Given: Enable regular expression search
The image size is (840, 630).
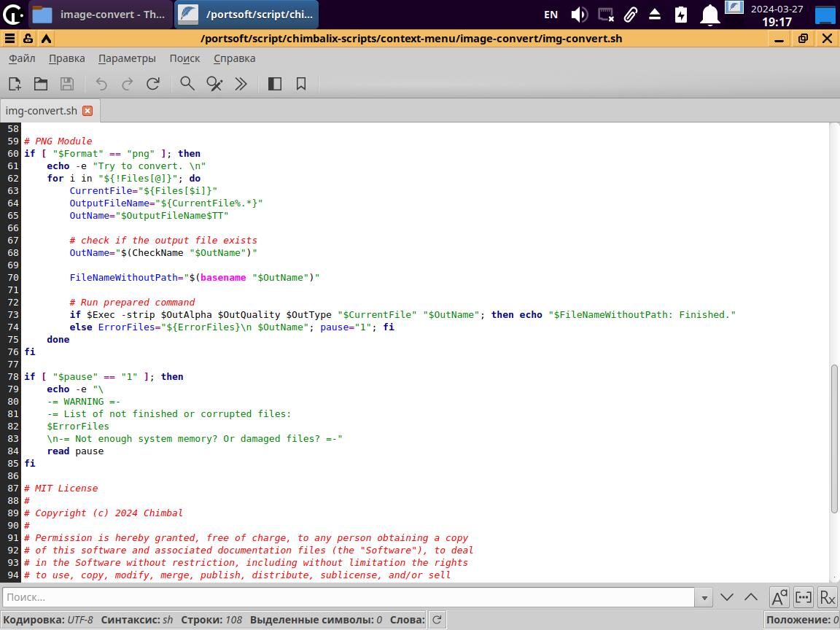Looking at the screenshot, I should click(x=827, y=597).
